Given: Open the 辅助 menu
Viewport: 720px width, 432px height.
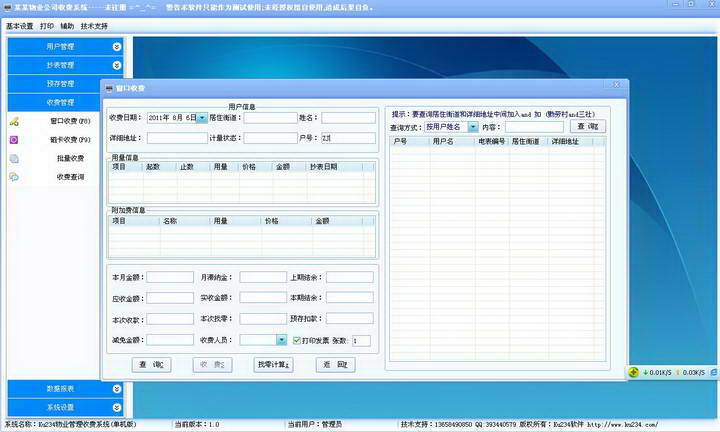Looking at the screenshot, I should coord(67,26).
